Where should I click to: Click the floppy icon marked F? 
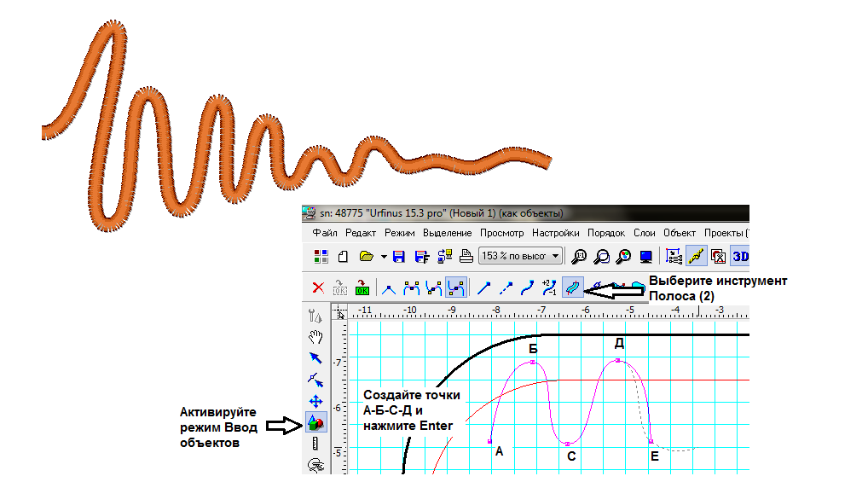421,257
